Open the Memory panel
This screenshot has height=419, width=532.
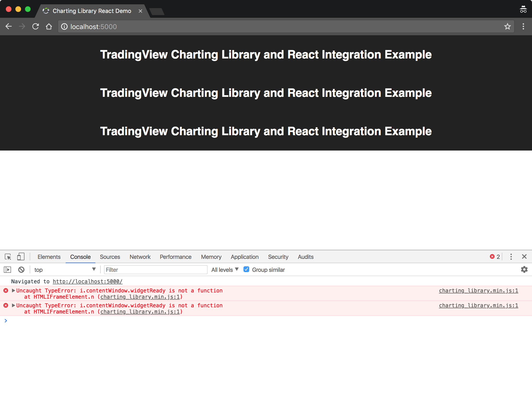coord(211,257)
